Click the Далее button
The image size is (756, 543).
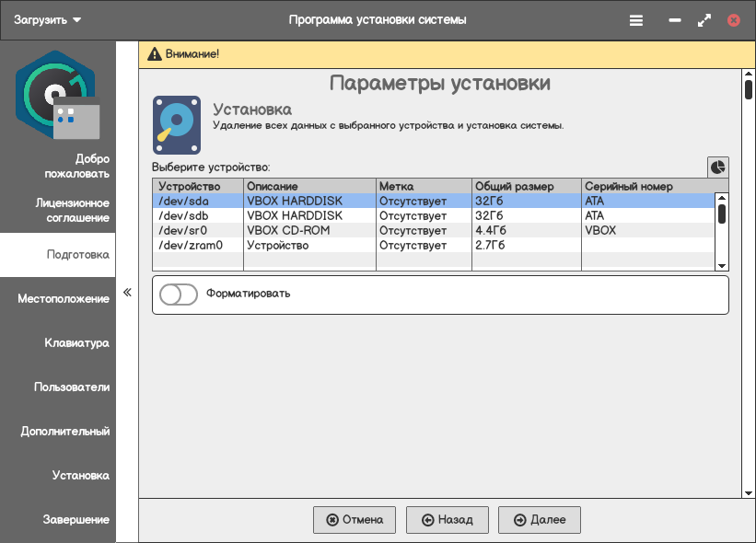(540, 520)
